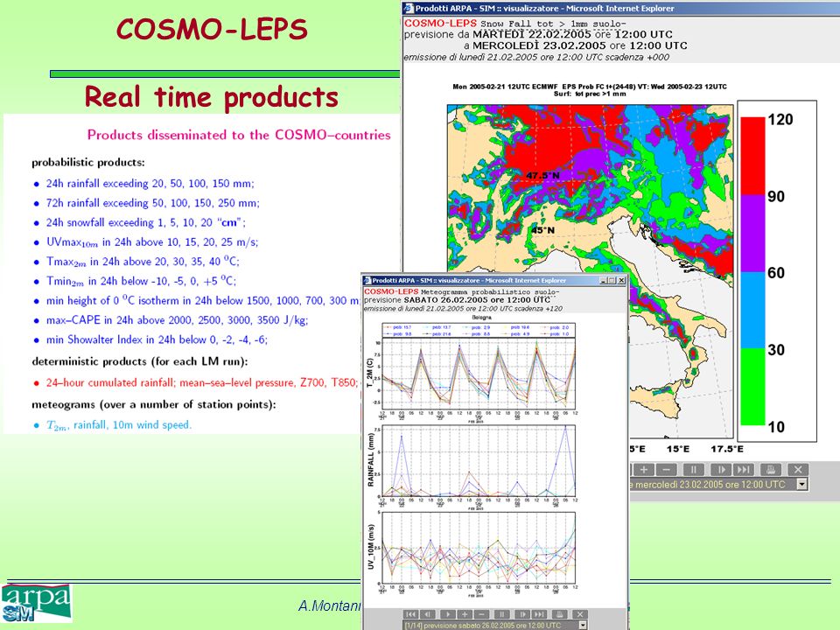Click 'COSMO-LEPS' red header in meteogram window
The height and width of the screenshot is (630, 840).
coord(391,291)
